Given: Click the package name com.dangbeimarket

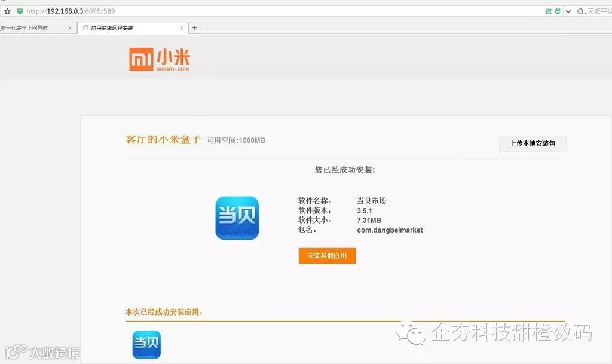Looking at the screenshot, I should click(x=390, y=230).
